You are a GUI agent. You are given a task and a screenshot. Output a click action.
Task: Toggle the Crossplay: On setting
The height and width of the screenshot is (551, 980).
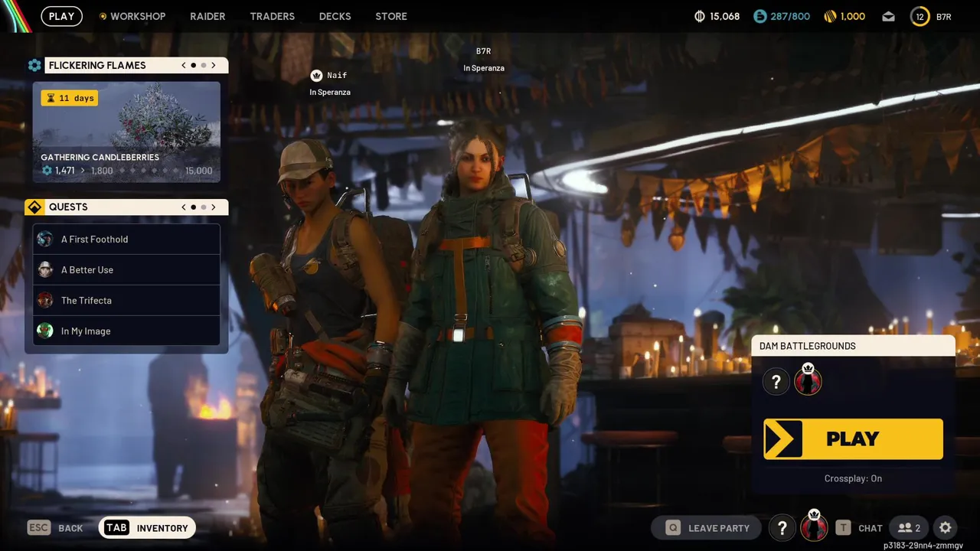pos(853,478)
